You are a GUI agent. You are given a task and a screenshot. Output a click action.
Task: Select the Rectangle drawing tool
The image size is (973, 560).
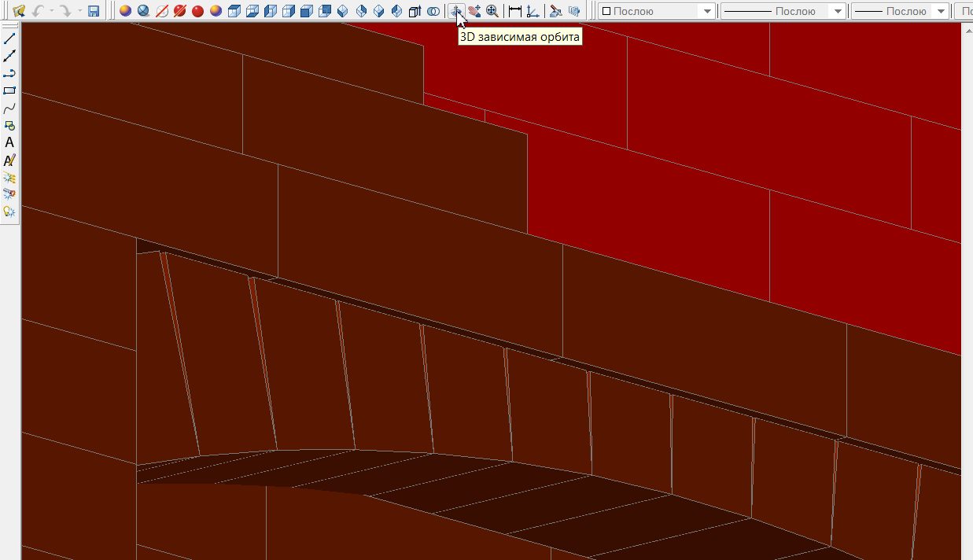pos(9,90)
